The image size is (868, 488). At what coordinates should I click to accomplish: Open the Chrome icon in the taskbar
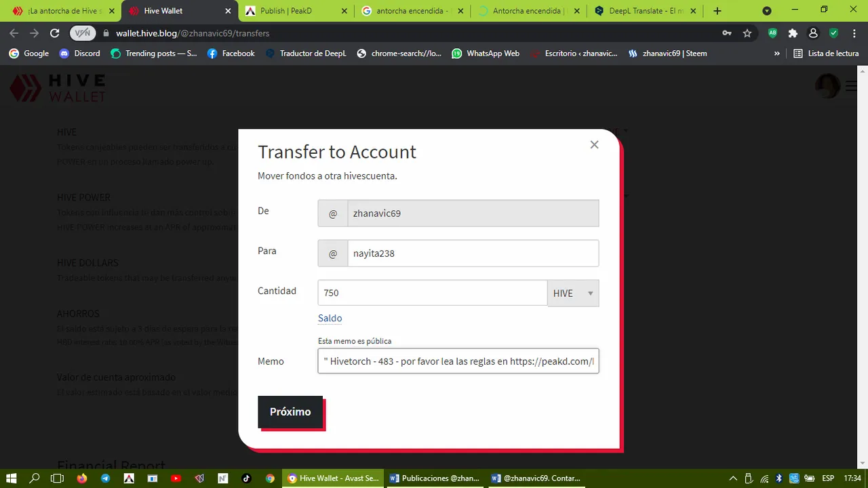point(270,478)
